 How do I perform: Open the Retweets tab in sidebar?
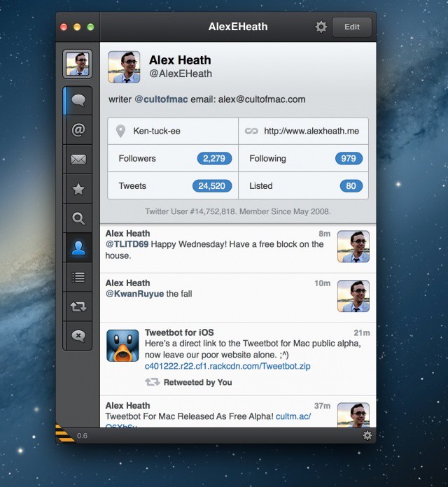[78, 306]
